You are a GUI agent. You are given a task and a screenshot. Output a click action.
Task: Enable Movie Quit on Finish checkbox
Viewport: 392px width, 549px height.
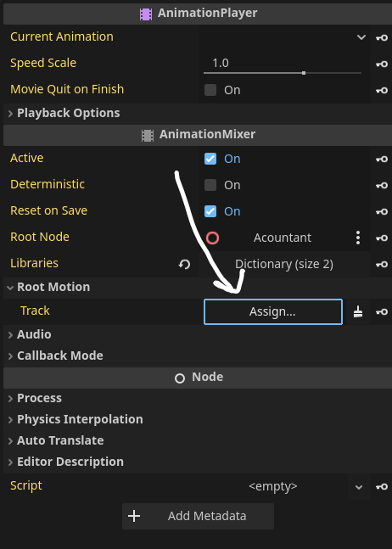coord(210,90)
